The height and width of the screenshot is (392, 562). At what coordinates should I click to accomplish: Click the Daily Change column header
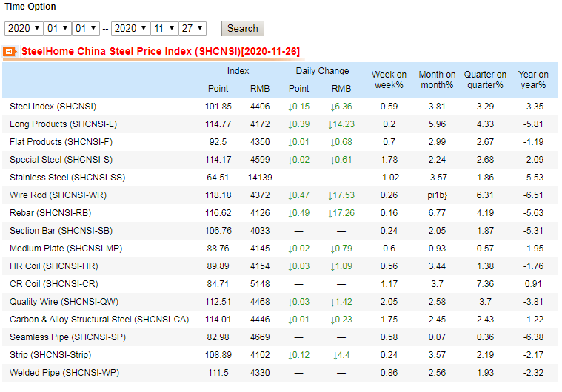click(322, 71)
